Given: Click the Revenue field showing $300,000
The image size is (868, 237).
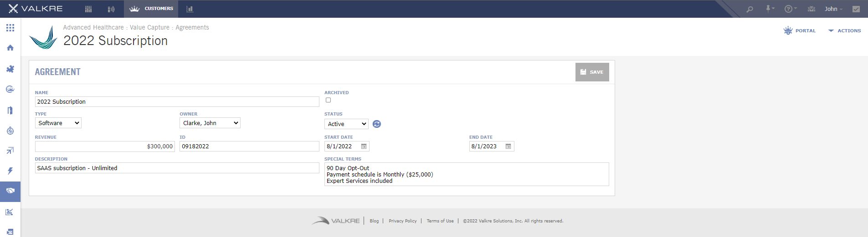Looking at the screenshot, I should click(105, 146).
